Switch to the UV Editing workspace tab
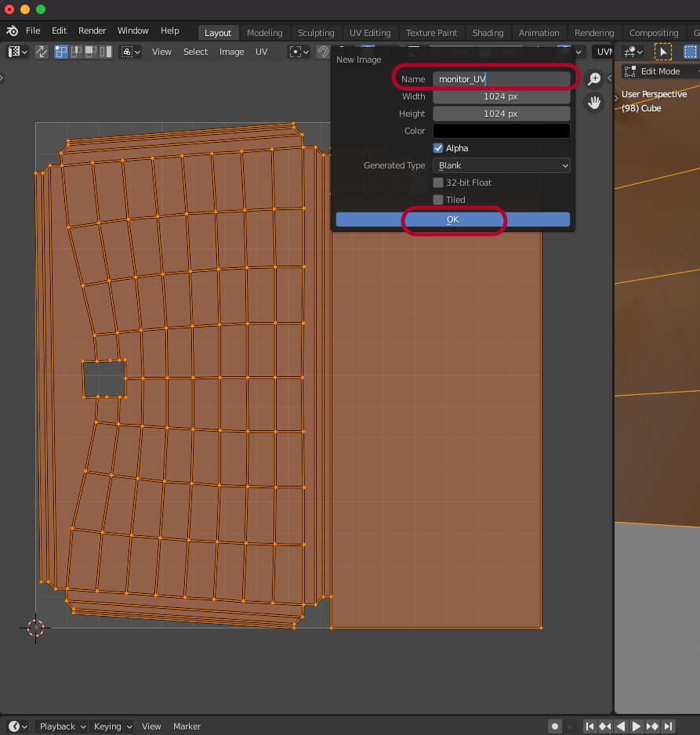 point(369,33)
